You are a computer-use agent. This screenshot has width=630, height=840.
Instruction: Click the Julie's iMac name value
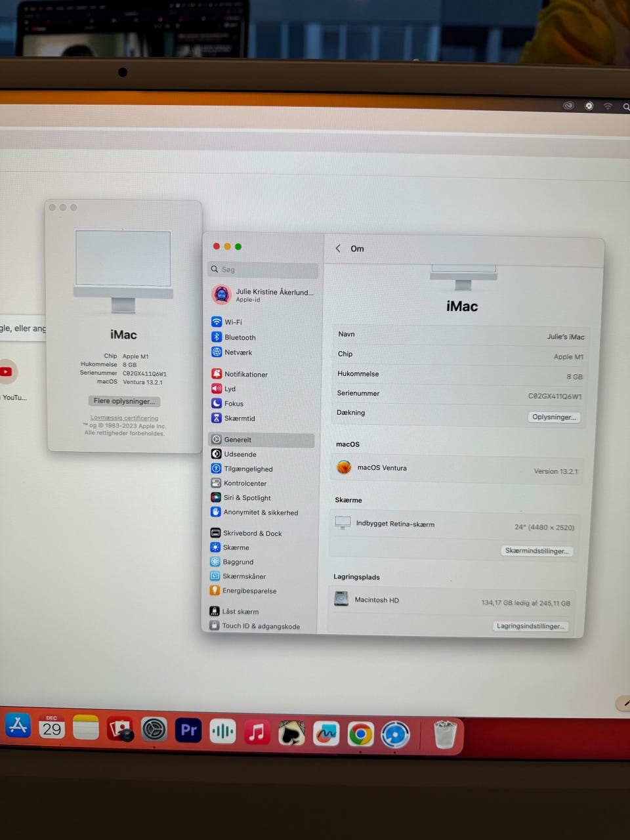coord(566,337)
